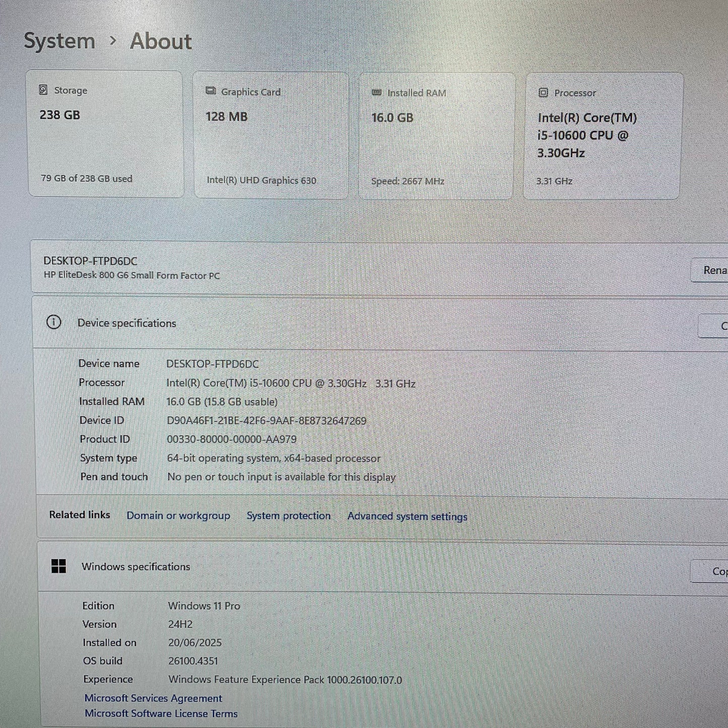Select the About breadcrumb label

[160, 41]
